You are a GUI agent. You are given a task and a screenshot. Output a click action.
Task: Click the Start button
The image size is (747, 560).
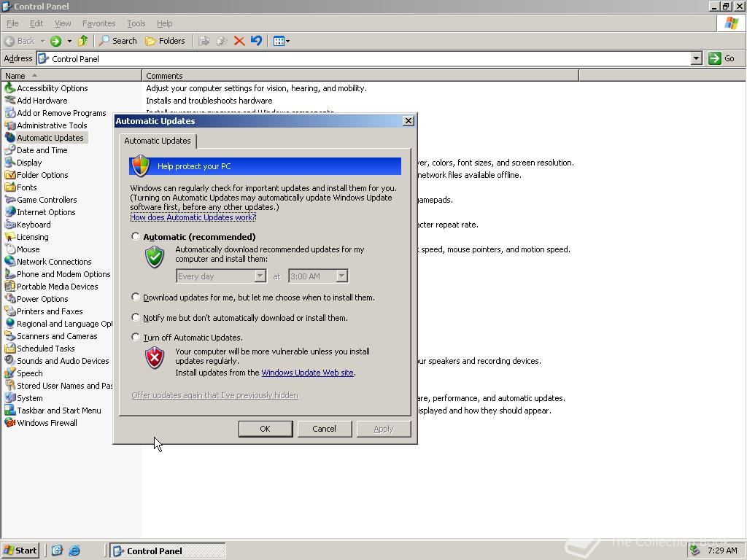click(x=20, y=551)
